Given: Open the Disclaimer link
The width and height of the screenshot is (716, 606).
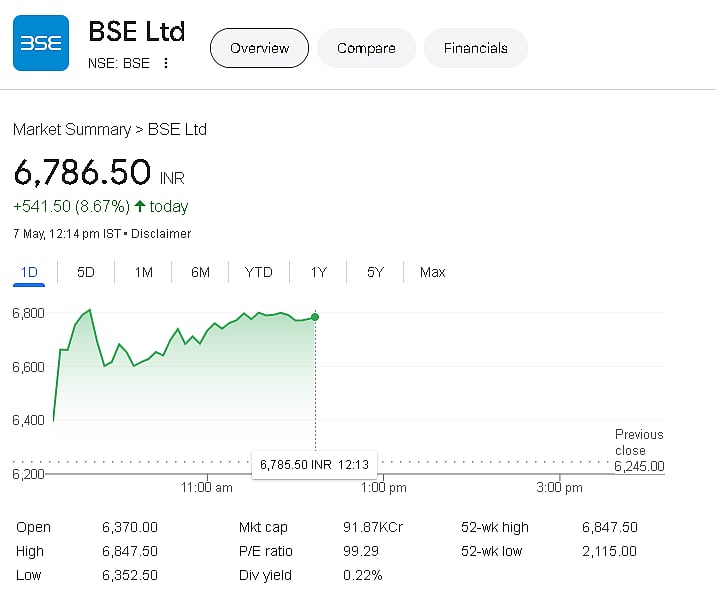Looking at the screenshot, I should click(161, 233).
